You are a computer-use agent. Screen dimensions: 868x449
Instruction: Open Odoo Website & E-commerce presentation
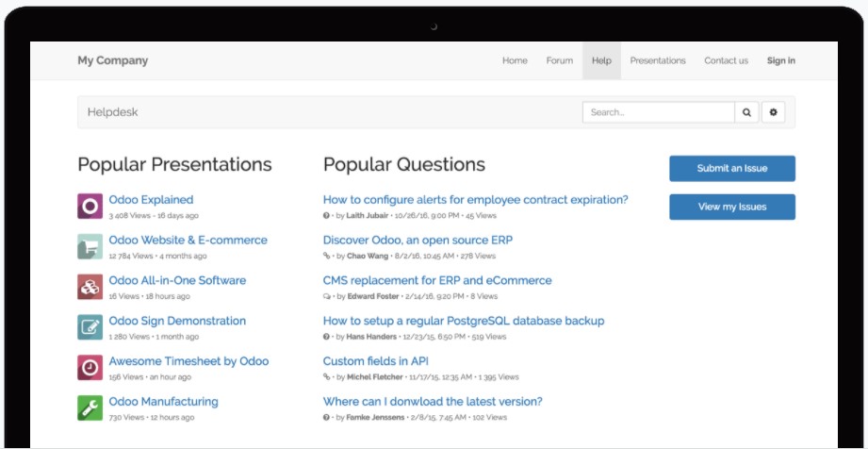point(188,240)
